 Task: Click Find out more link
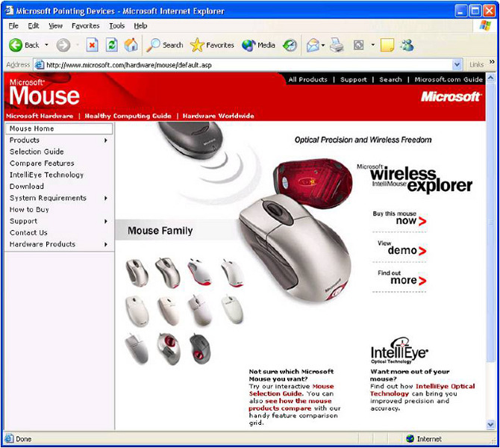click(401, 277)
